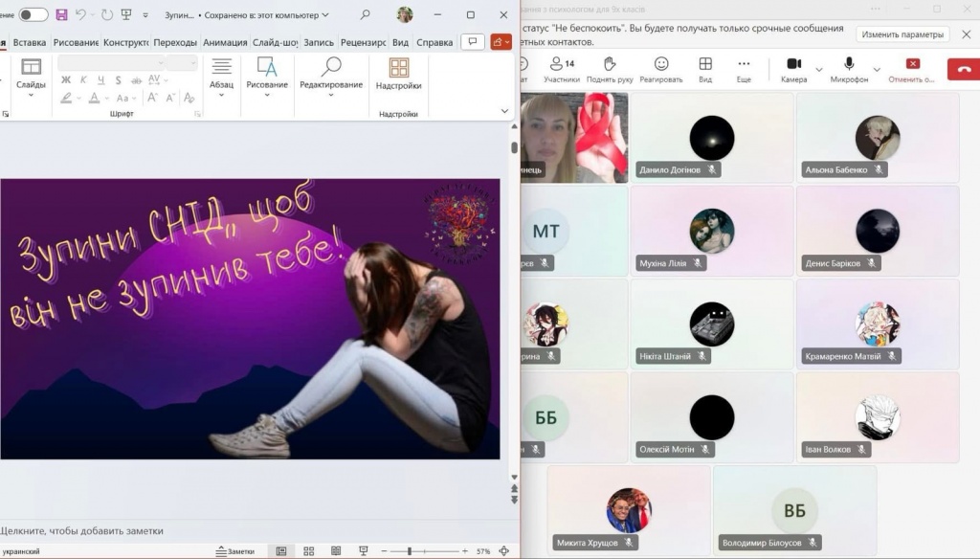Raise hand in the meeting

coord(610,70)
